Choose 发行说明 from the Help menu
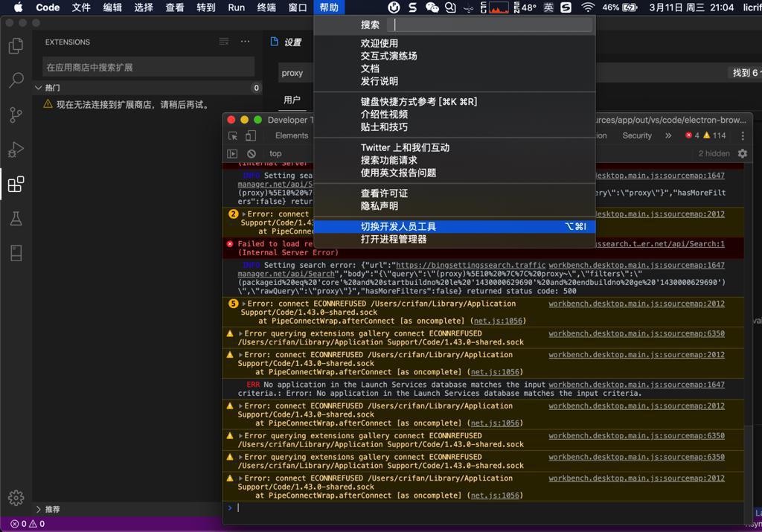 coord(455,81)
